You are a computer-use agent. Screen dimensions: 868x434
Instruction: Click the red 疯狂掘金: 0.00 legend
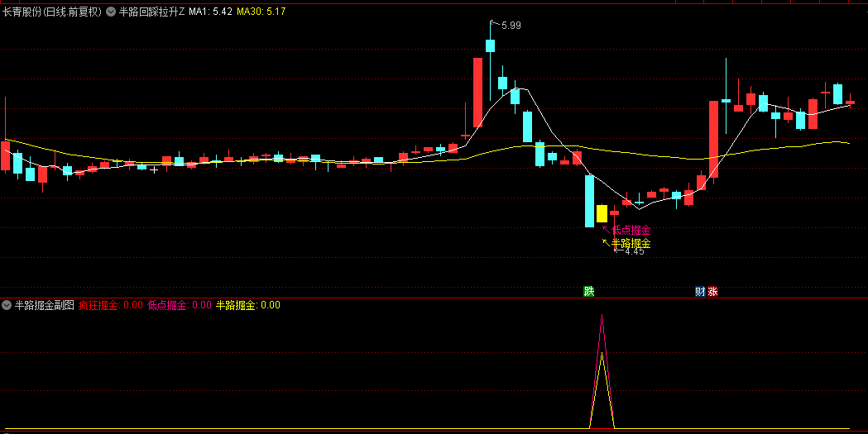pos(110,305)
